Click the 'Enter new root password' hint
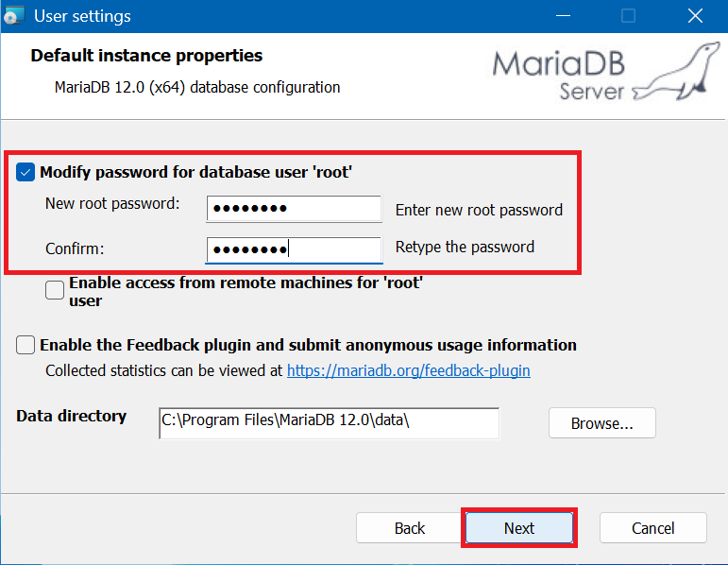Image resolution: width=728 pixels, height=565 pixels. tap(479, 210)
